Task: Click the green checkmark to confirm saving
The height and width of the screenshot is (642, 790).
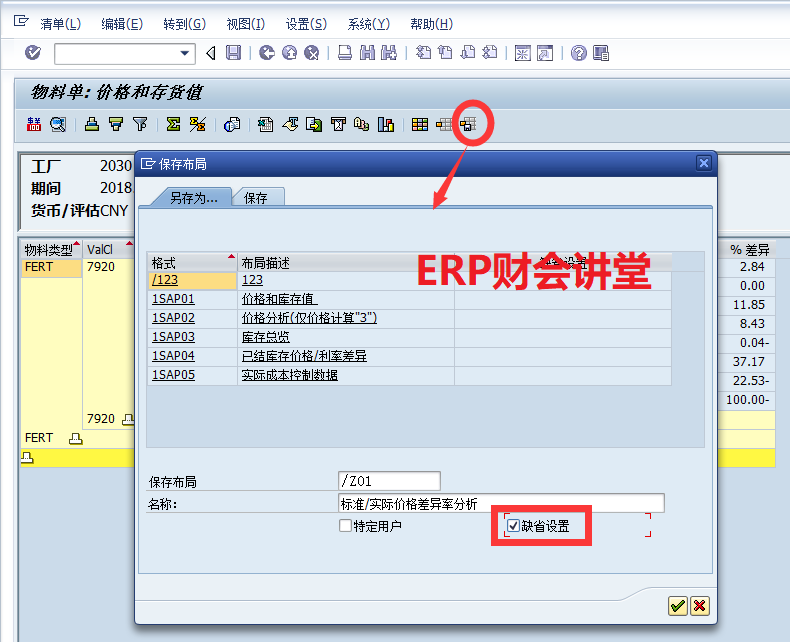Action: click(678, 606)
